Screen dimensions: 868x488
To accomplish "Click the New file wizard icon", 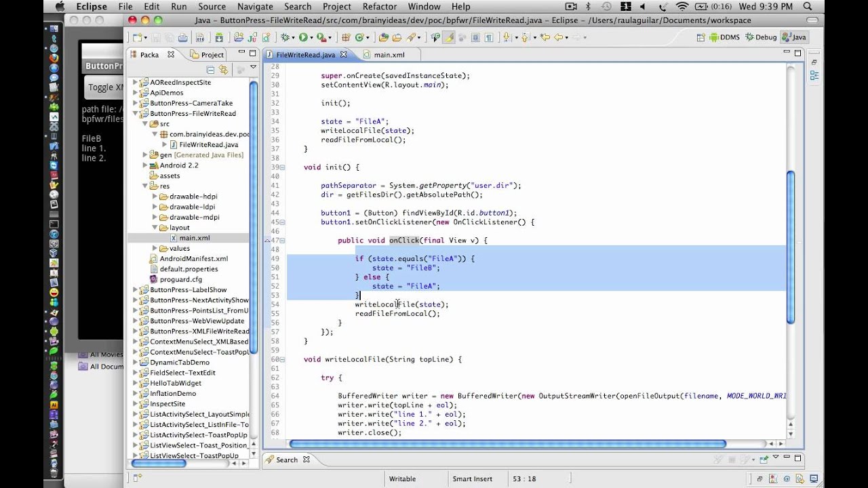I will click(137, 37).
